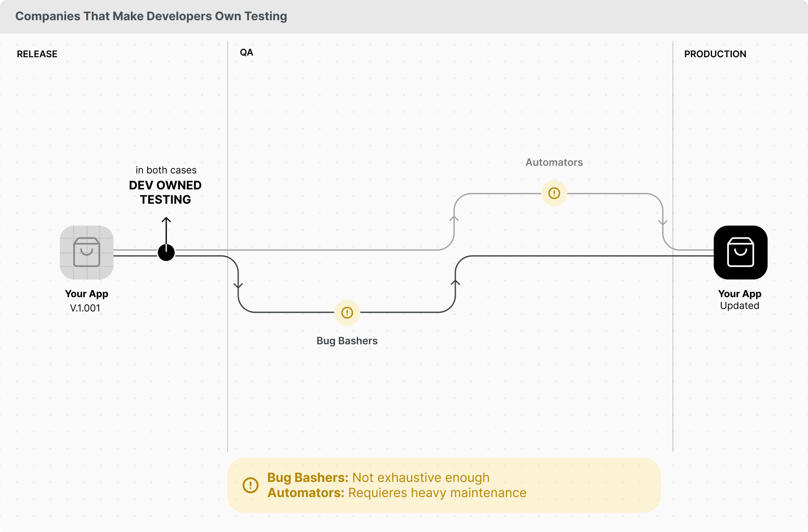Screen dimensions: 808x532
Task: Select the PRODUCTION section header
Action: click(x=715, y=54)
